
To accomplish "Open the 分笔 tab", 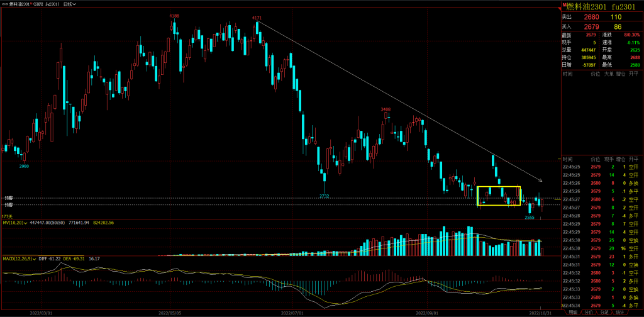I will pyautogui.click(x=604, y=312).
